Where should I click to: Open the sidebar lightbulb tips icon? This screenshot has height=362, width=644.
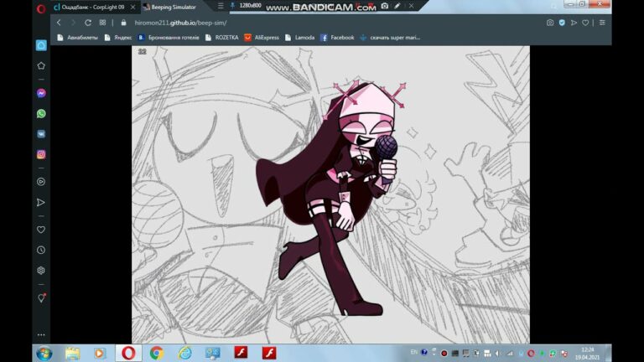tap(41, 298)
